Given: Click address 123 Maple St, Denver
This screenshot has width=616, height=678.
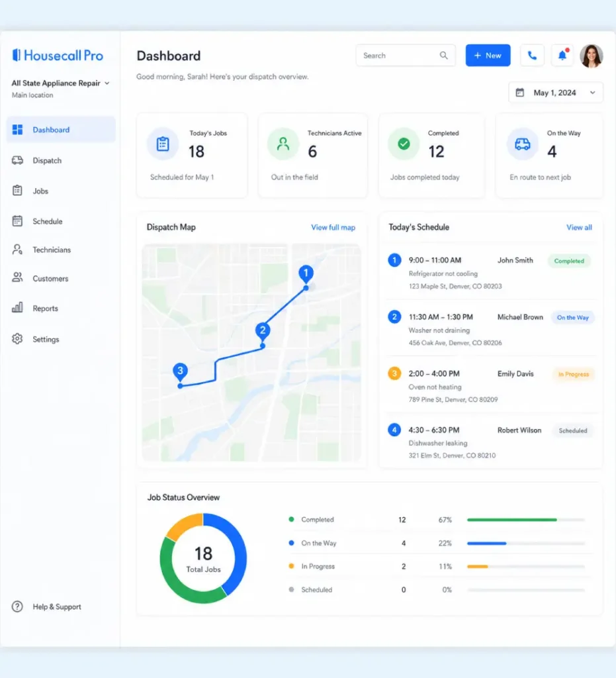Looking at the screenshot, I should (455, 286).
